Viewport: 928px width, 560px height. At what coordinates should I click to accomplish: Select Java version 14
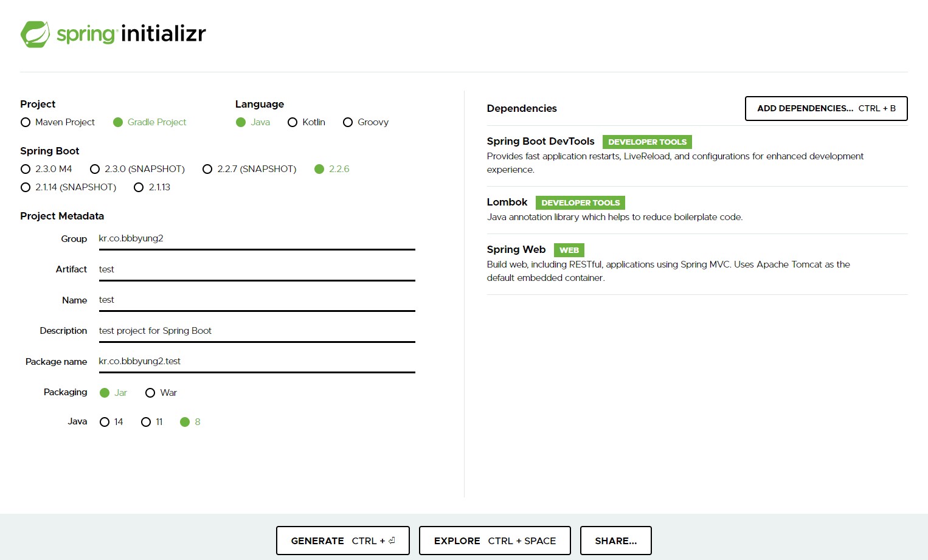[111, 422]
